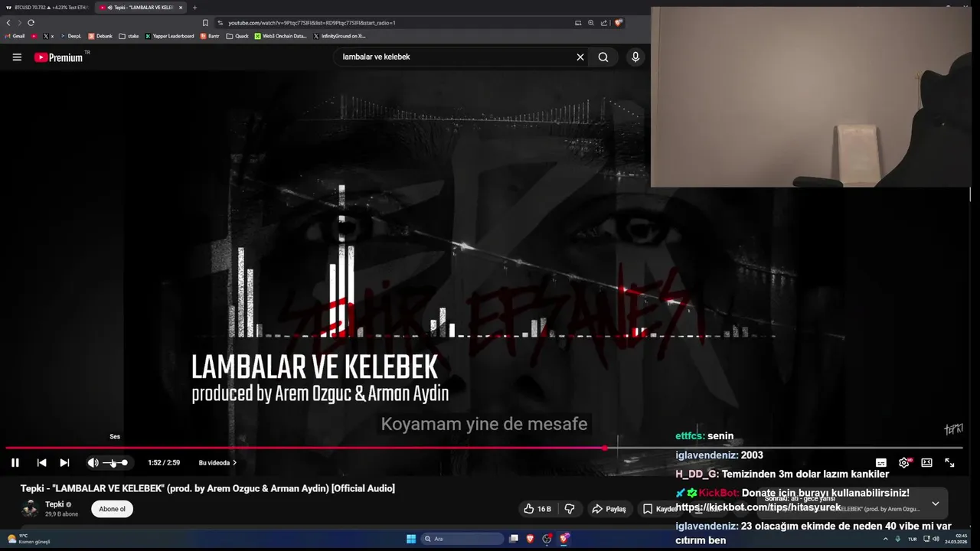Clear the search text with the X
This screenshot has height=551, width=980.
pyautogui.click(x=580, y=57)
